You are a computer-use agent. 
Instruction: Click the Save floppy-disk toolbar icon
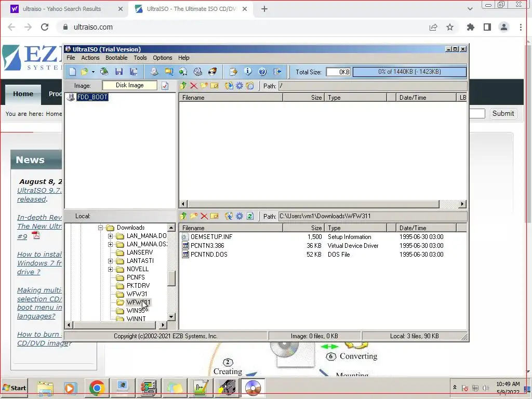pyautogui.click(x=119, y=72)
